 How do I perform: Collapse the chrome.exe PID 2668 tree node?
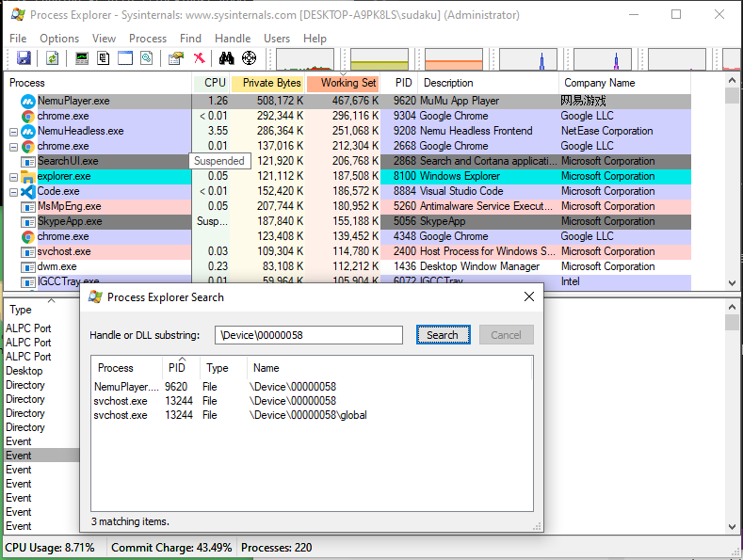(x=14, y=147)
